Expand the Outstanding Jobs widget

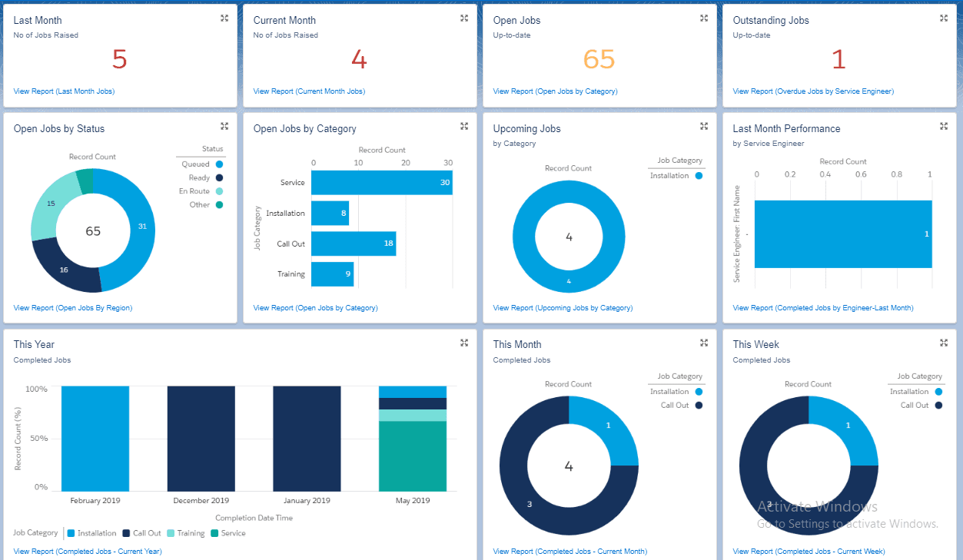pos(944,18)
